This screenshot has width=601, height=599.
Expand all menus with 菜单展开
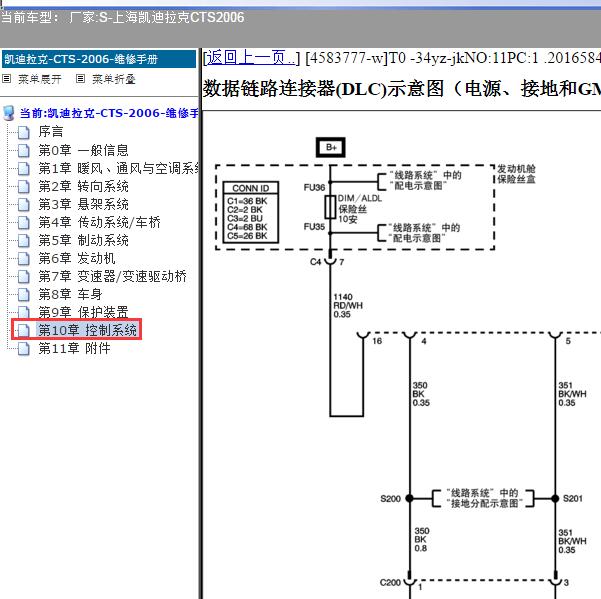pyautogui.click(x=39, y=79)
